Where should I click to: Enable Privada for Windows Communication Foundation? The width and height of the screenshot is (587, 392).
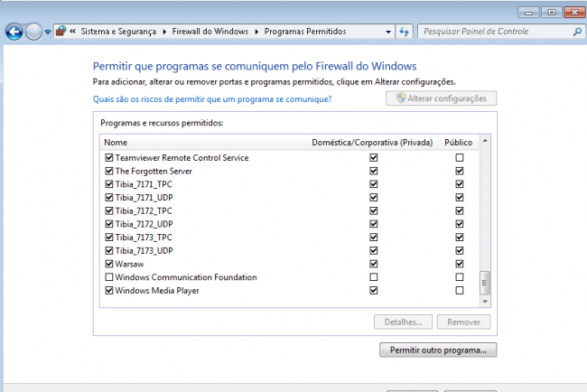pos(374,277)
